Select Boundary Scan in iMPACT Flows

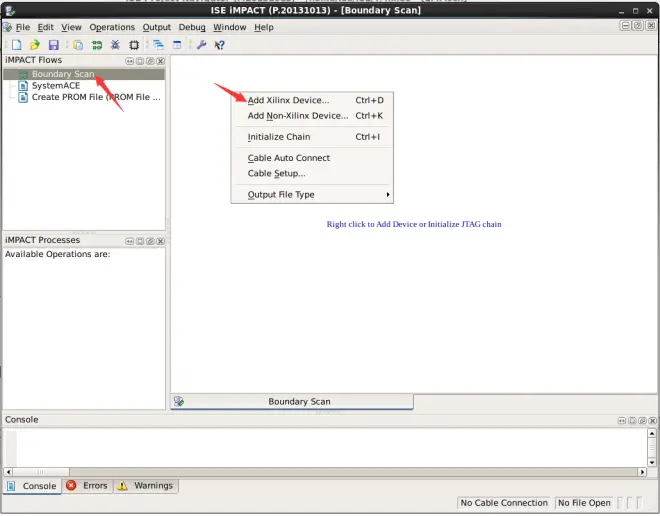62,74
